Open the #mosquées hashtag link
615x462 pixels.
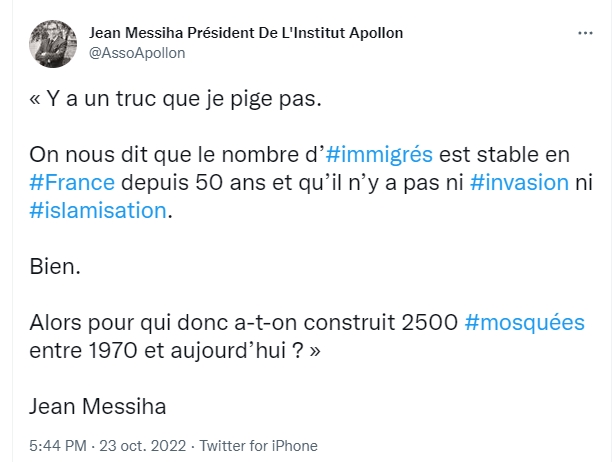click(x=525, y=323)
